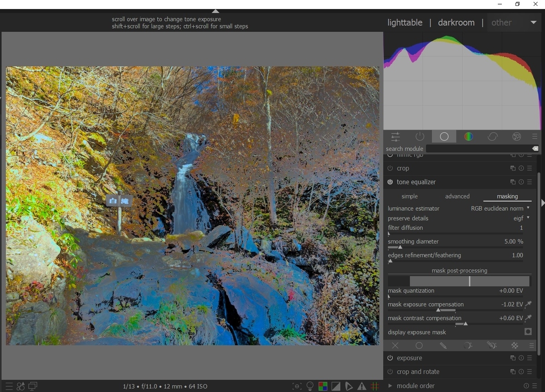Reset module order
This screenshot has width=545, height=392.
coord(526,386)
